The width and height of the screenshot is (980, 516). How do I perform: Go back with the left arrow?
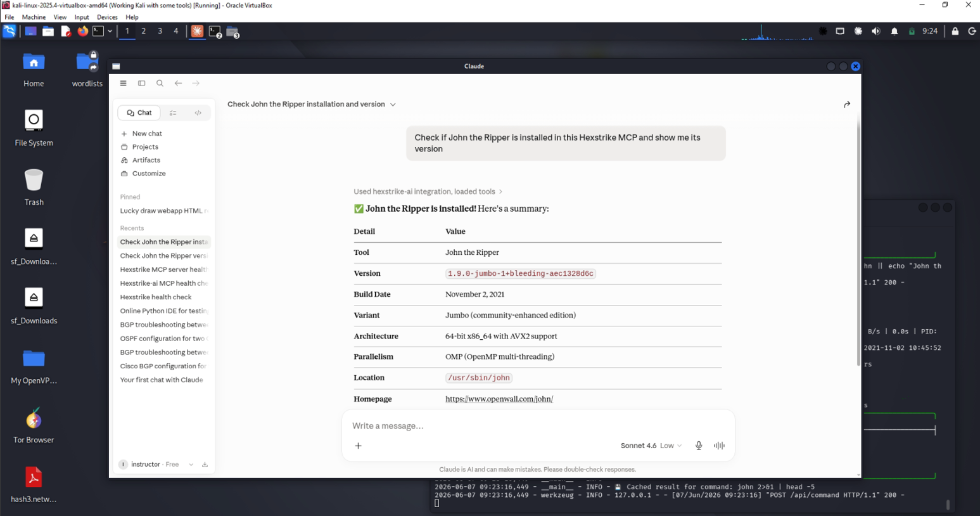pyautogui.click(x=179, y=83)
